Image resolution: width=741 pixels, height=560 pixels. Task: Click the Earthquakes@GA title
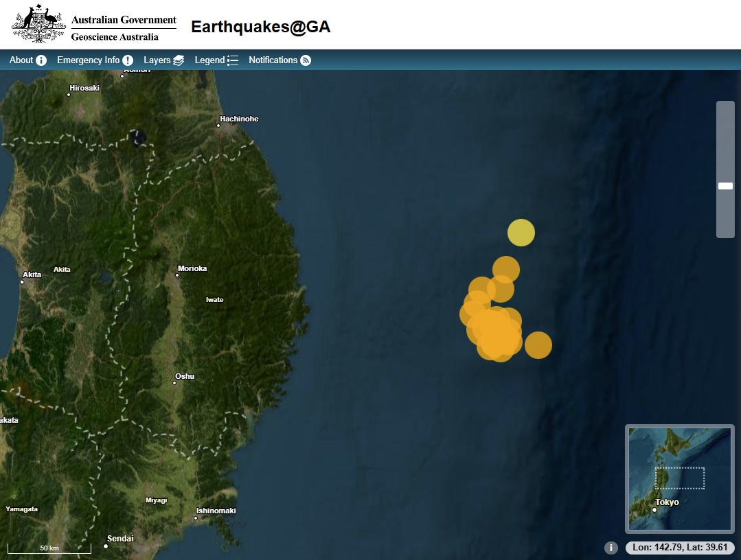[260, 27]
